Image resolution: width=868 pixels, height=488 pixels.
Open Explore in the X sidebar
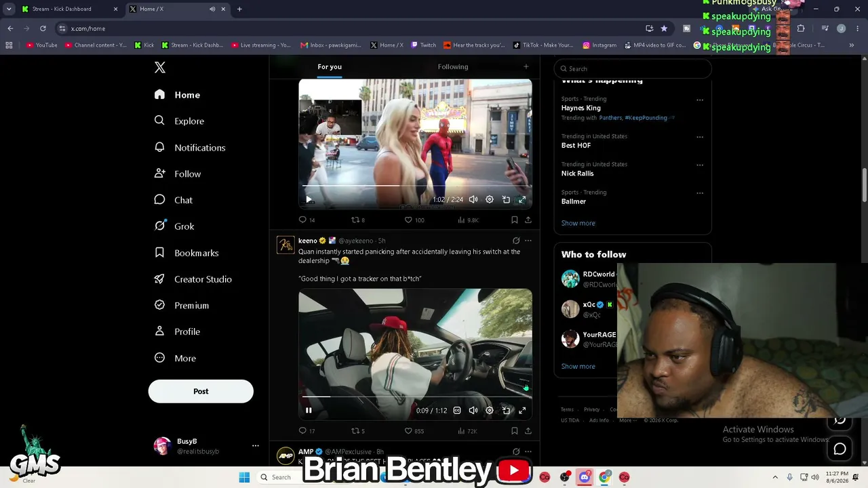click(x=180, y=121)
